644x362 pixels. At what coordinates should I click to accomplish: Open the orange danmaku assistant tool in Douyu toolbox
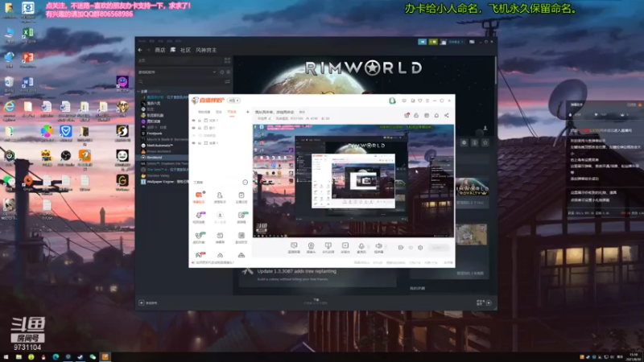coord(199,196)
